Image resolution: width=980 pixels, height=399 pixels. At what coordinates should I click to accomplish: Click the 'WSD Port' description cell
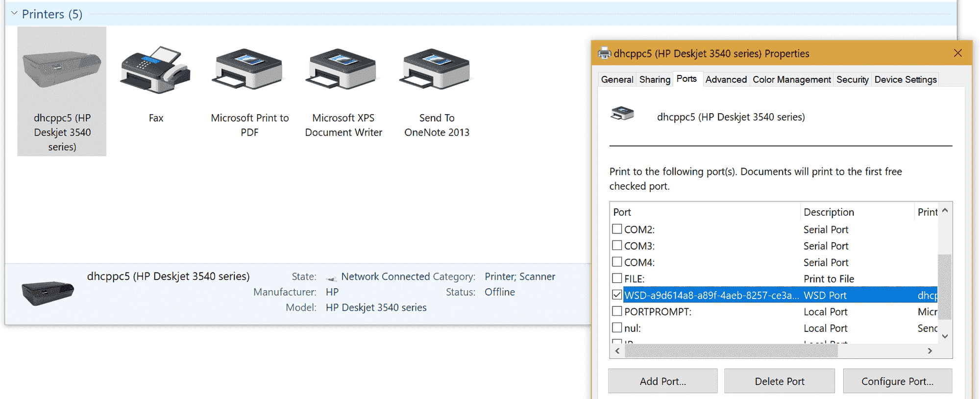click(x=825, y=295)
